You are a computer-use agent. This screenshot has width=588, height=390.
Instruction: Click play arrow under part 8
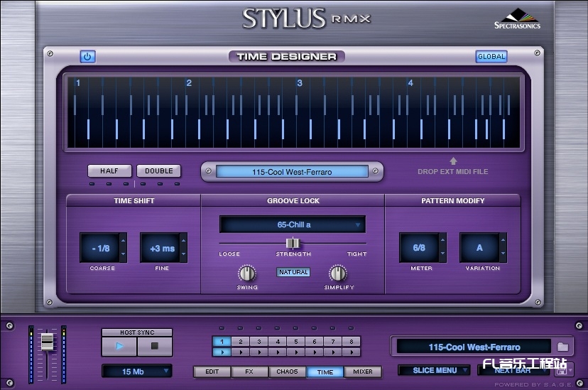click(x=352, y=352)
